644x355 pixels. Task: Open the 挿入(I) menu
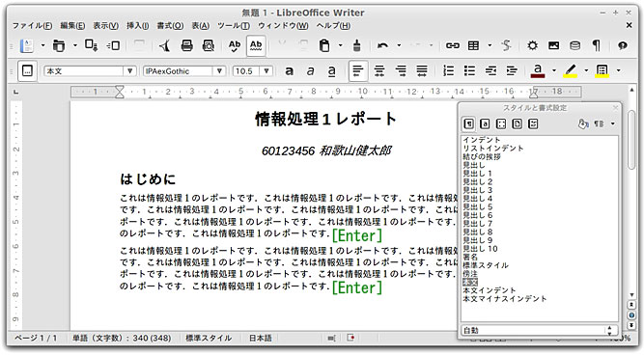pos(138,25)
